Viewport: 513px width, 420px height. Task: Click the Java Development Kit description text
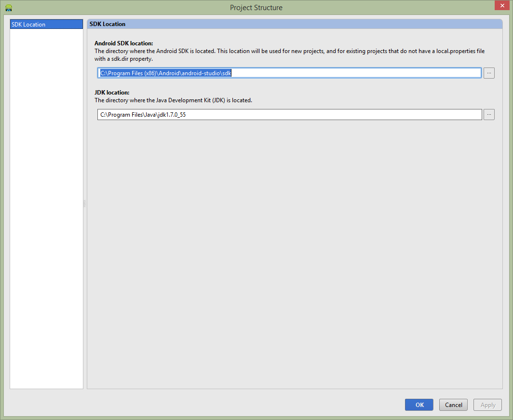coord(173,100)
